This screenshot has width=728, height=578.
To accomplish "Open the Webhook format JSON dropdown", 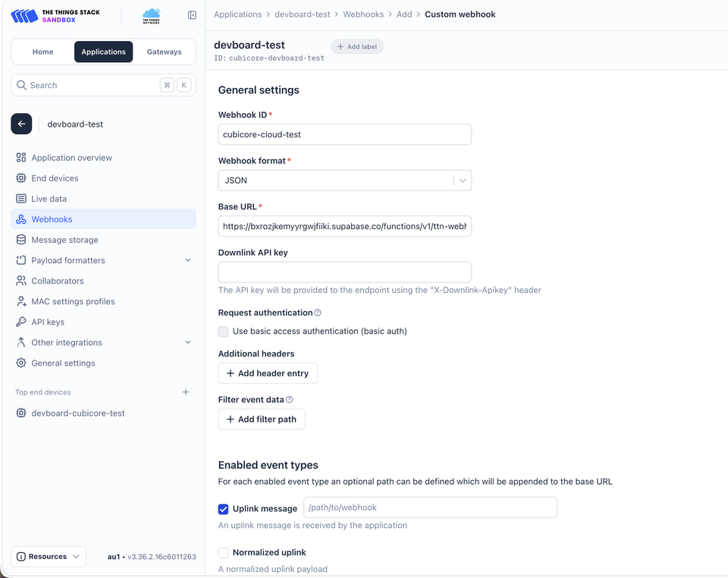I will click(x=344, y=180).
